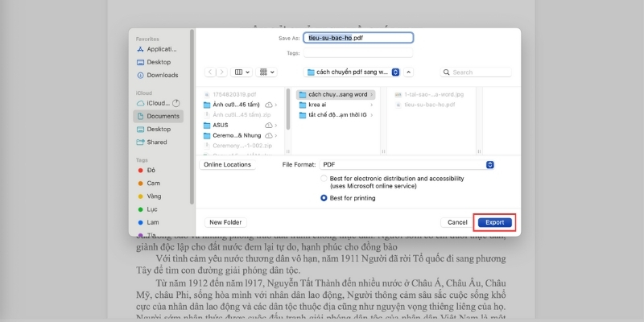Filter by the red 'Đỏ' tag
The width and height of the screenshot is (644, 322).
point(151,170)
